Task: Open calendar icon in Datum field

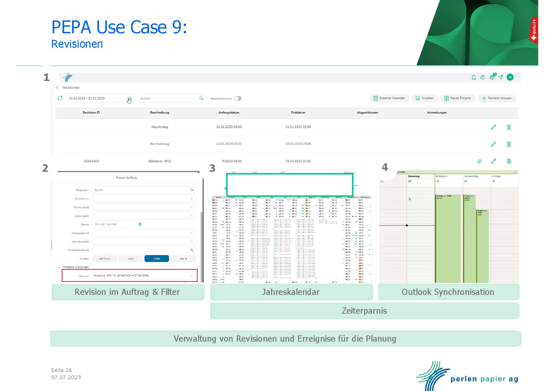Action: pyautogui.click(x=140, y=224)
